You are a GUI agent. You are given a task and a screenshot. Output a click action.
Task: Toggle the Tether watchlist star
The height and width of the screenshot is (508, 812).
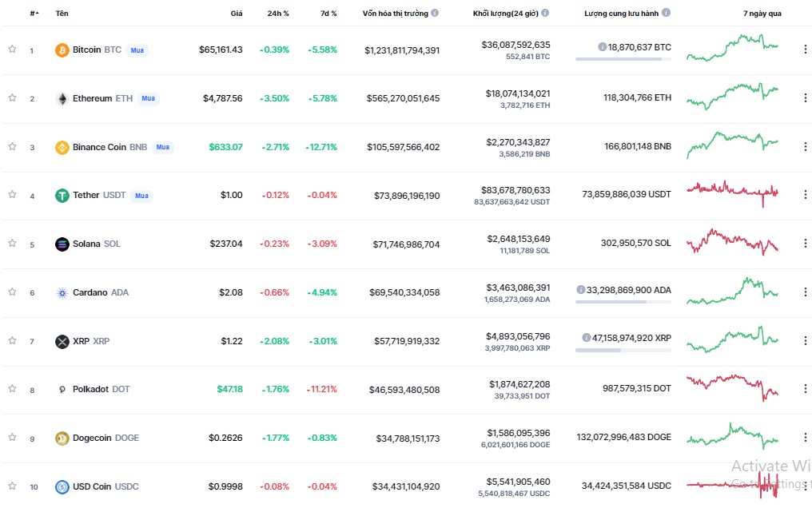coord(12,195)
